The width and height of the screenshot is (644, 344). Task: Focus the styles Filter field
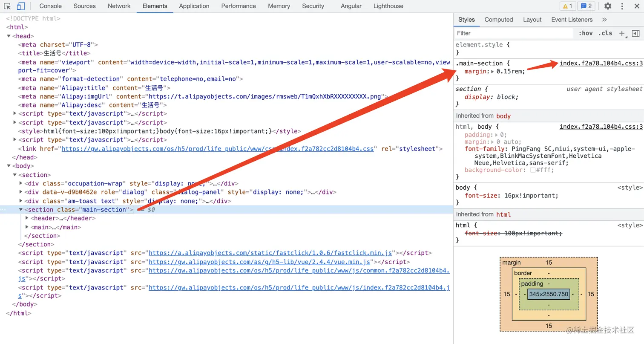tap(514, 33)
